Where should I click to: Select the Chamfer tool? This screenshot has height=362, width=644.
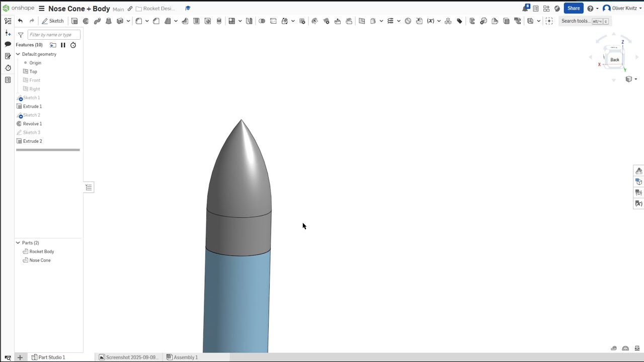(x=156, y=21)
